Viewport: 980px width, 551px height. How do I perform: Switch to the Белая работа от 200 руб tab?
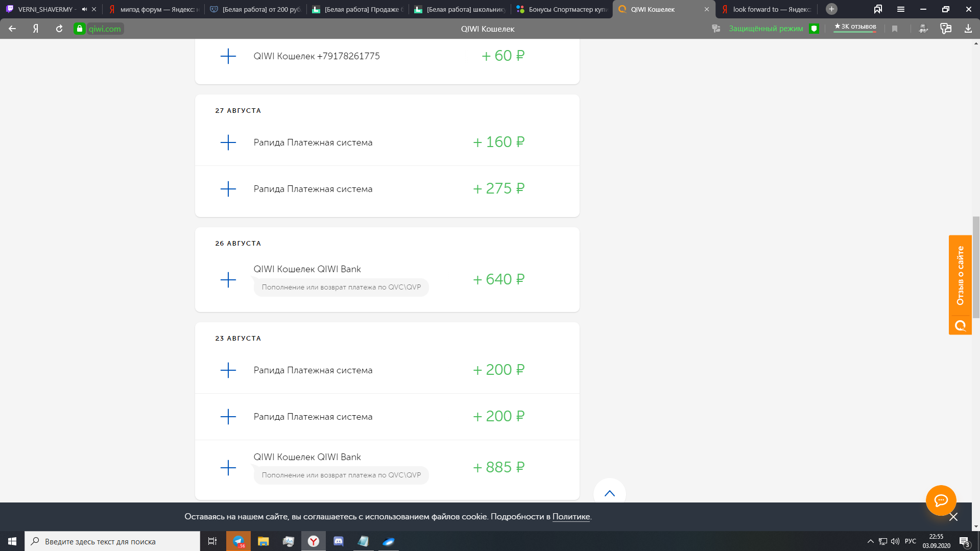255,9
